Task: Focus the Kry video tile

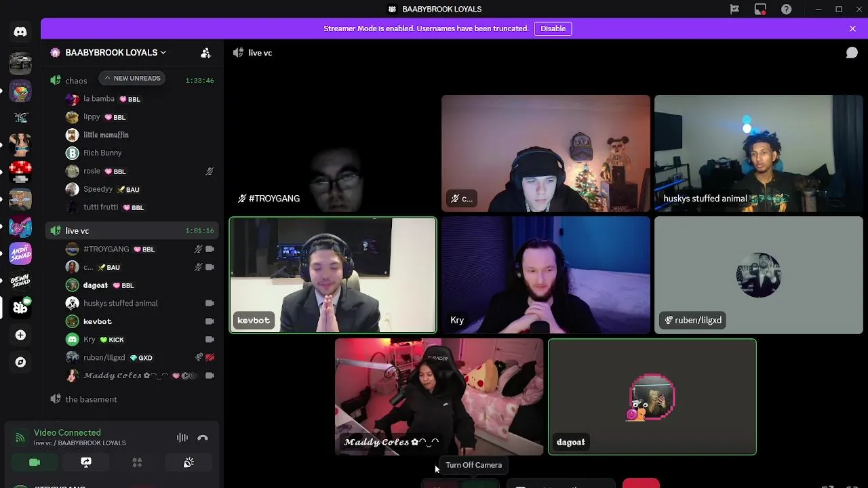Action: point(546,275)
